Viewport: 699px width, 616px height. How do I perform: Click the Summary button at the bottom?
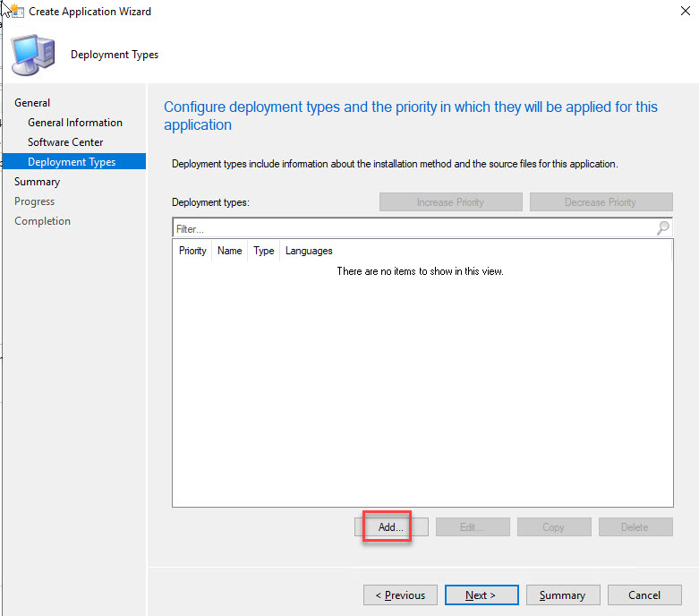pyautogui.click(x=562, y=595)
